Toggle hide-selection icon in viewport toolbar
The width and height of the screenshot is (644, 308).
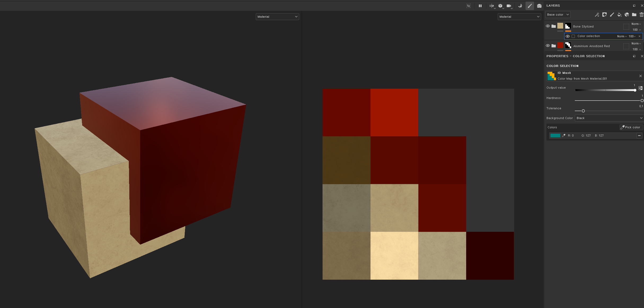click(x=469, y=6)
